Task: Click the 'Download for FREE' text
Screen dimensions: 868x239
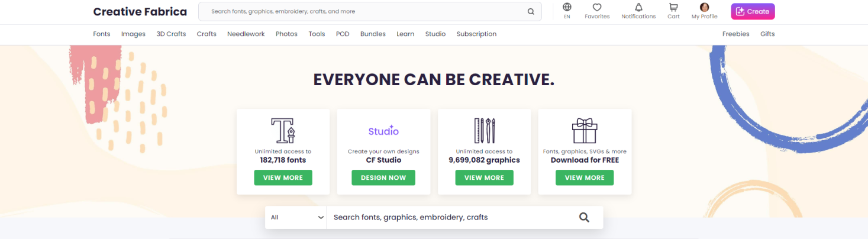Action: 585,160
